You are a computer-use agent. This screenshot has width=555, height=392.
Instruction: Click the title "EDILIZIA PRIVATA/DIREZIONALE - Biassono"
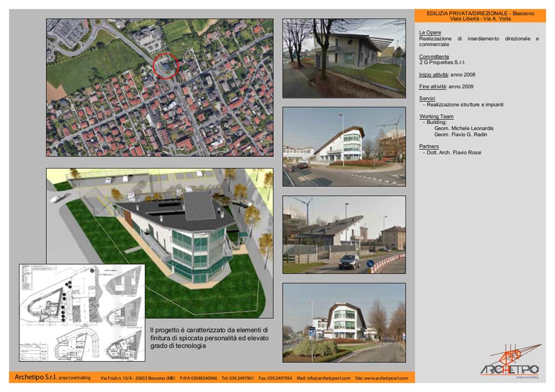pyautogui.click(x=480, y=14)
